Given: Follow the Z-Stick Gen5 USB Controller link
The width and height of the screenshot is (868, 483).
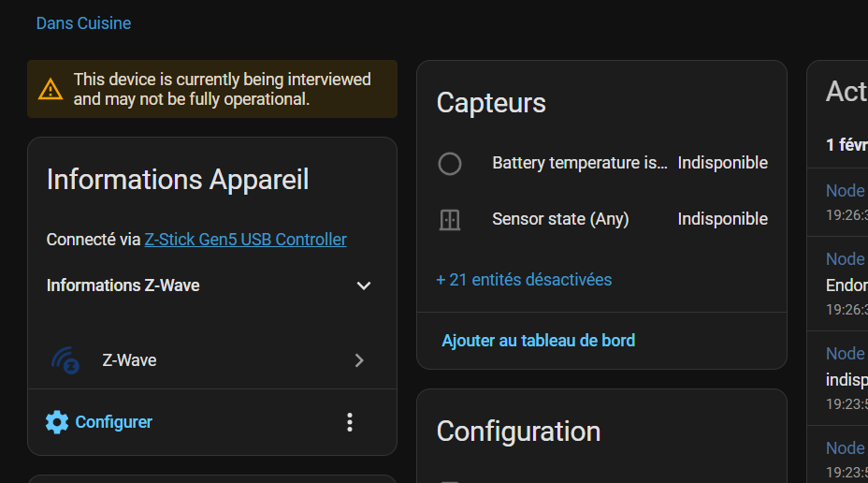Looking at the screenshot, I should 245,240.
